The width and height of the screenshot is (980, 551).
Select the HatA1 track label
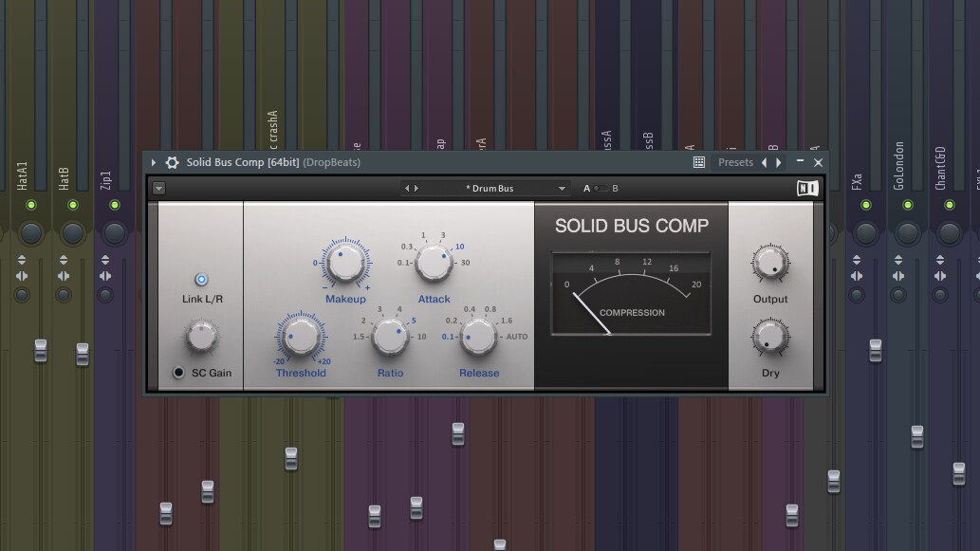coord(22,175)
